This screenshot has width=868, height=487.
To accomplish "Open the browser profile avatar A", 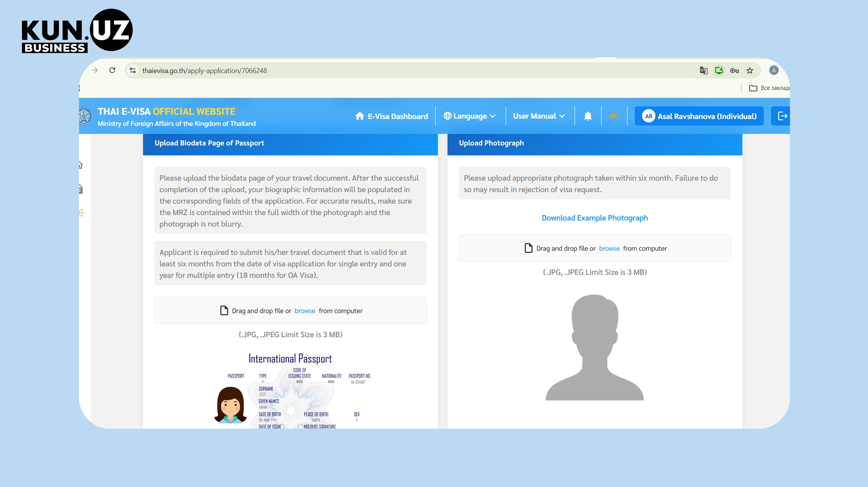I will click(x=774, y=70).
